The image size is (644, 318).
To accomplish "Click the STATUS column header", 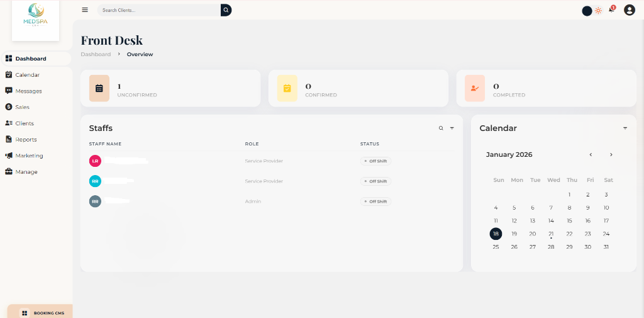I will coord(370,144).
